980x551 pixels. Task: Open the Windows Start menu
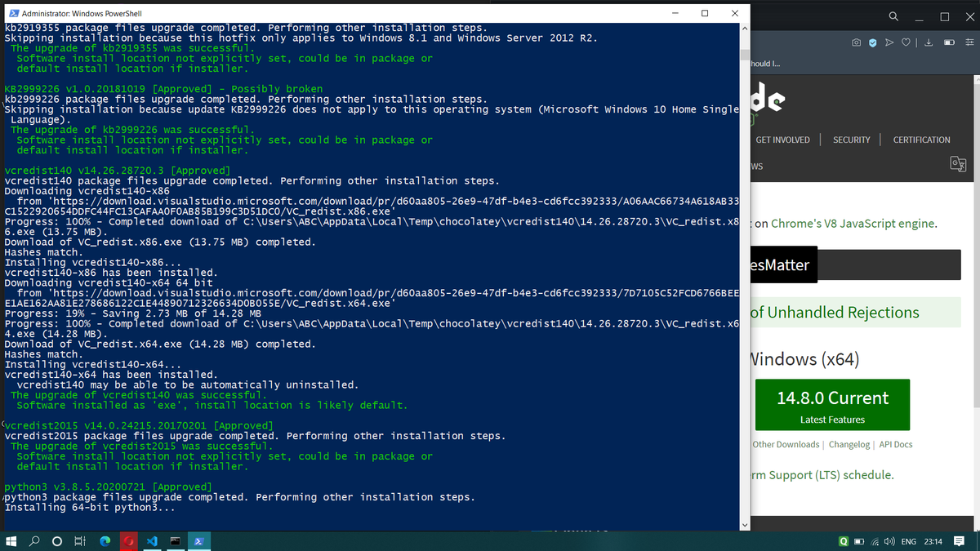pyautogui.click(x=11, y=541)
